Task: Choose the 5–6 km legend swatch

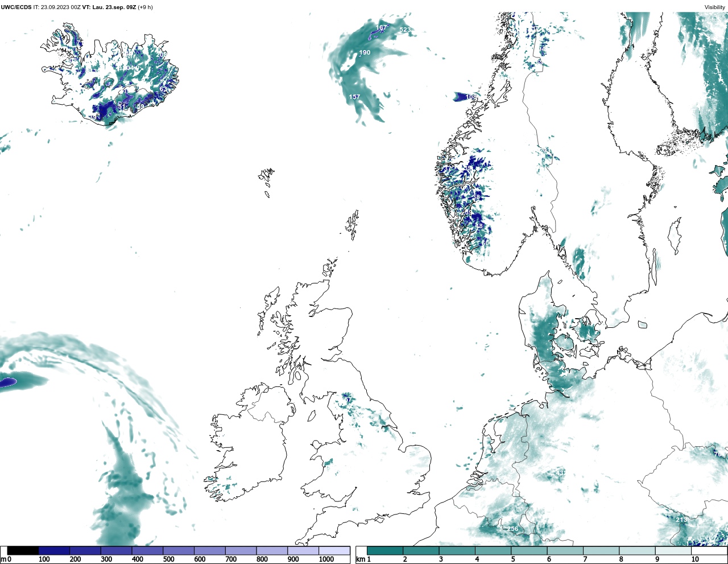Action: tap(530, 550)
